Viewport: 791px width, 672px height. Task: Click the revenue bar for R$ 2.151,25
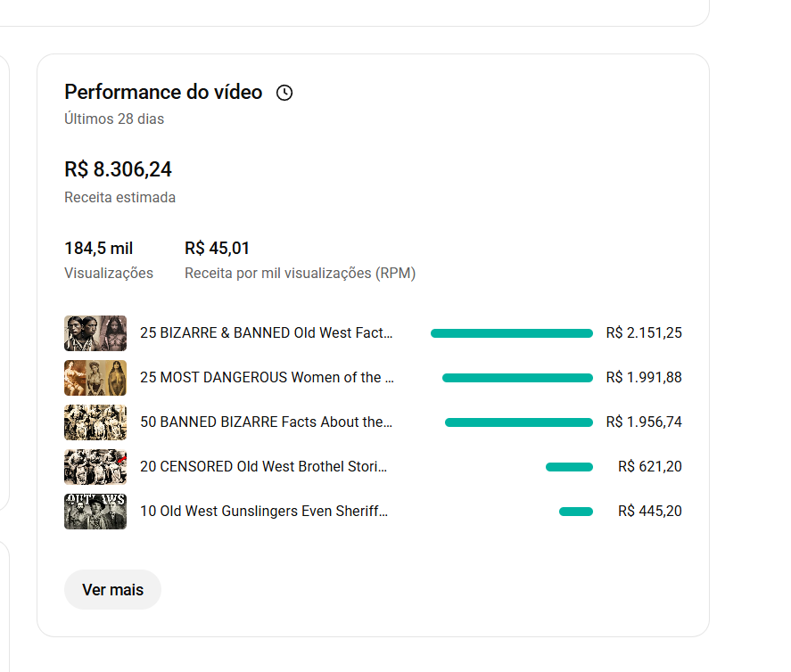pyautogui.click(x=512, y=333)
